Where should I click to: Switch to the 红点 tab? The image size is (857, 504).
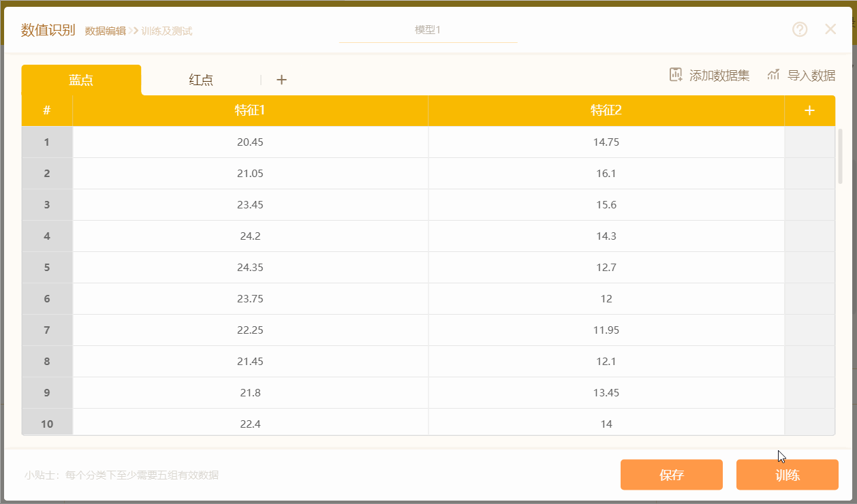click(201, 80)
